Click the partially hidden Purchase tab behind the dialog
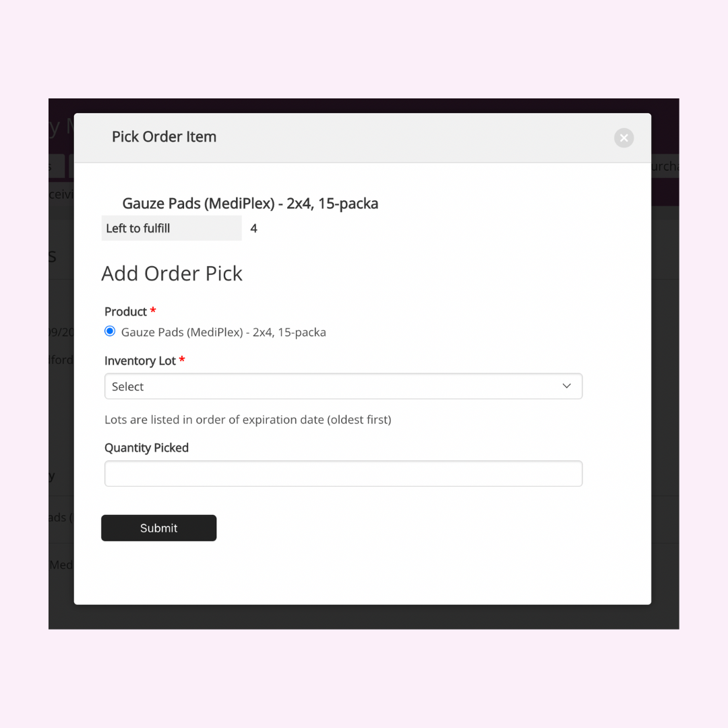The height and width of the screenshot is (728, 728). pyautogui.click(x=665, y=166)
